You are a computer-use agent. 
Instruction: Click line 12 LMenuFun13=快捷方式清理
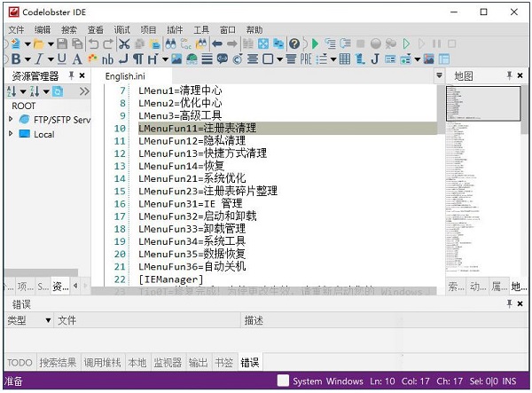(x=202, y=153)
